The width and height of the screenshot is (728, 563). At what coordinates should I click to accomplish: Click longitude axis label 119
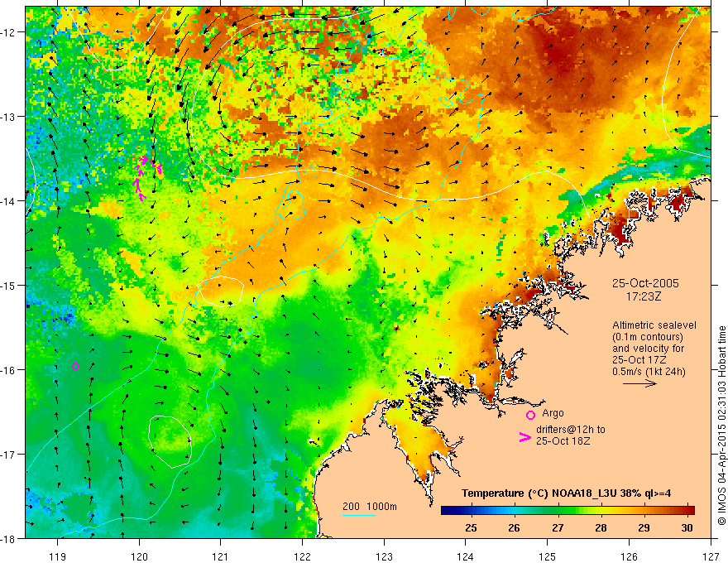coord(58,556)
